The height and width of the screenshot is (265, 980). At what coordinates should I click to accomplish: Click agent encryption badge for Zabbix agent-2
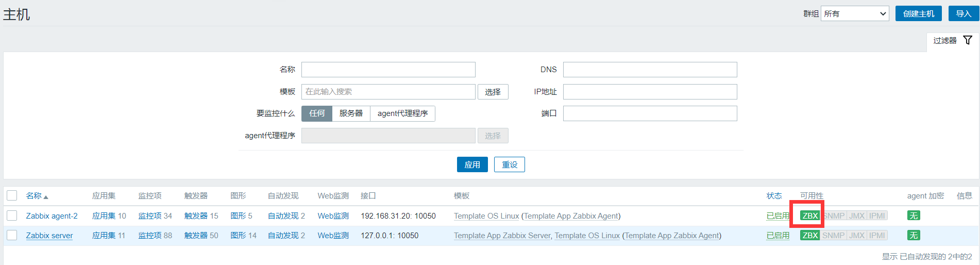pyautogui.click(x=914, y=216)
